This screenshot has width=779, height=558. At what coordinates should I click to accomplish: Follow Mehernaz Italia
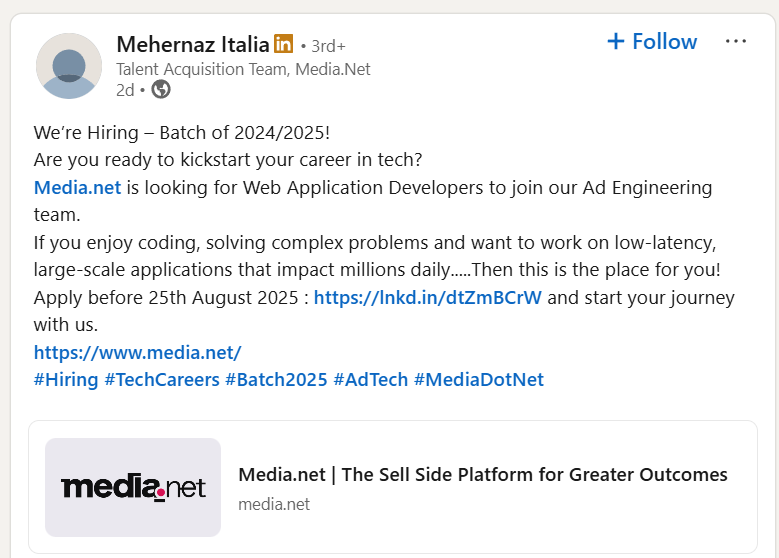[652, 41]
